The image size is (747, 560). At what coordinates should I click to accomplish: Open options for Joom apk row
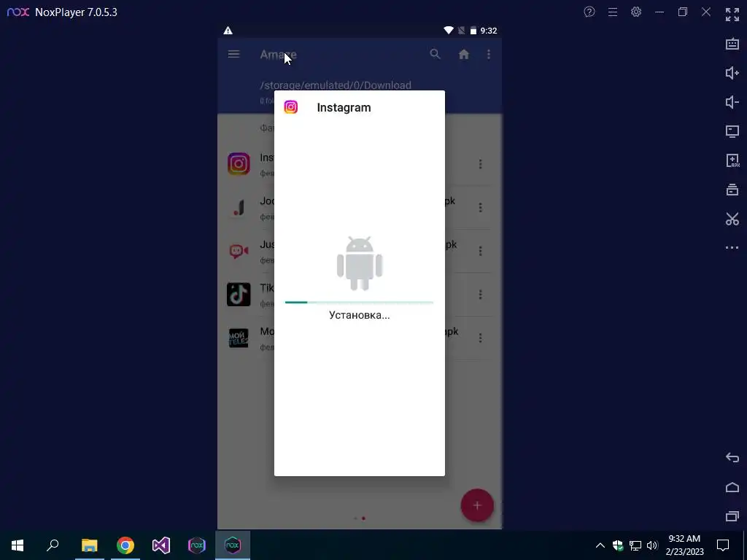(480, 208)
